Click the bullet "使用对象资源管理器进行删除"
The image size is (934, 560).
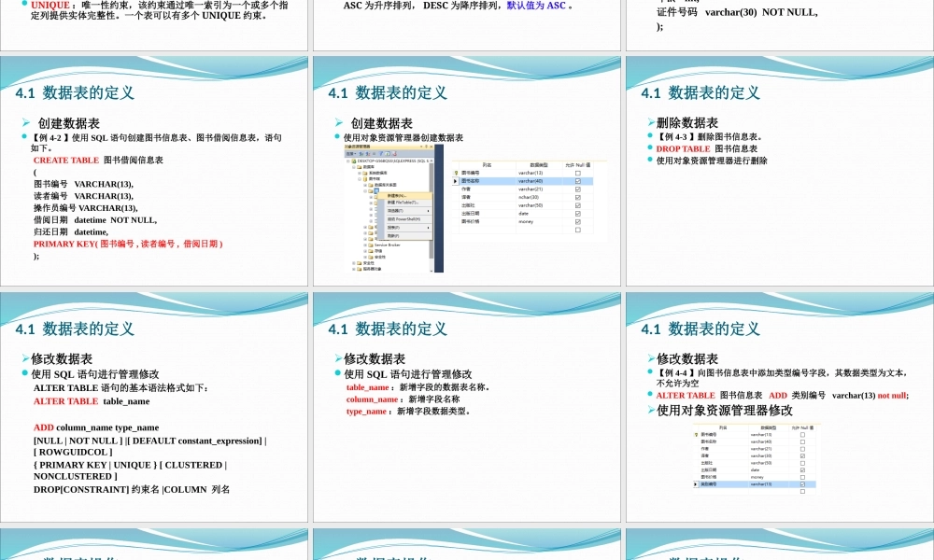click(x=712, y=161)
